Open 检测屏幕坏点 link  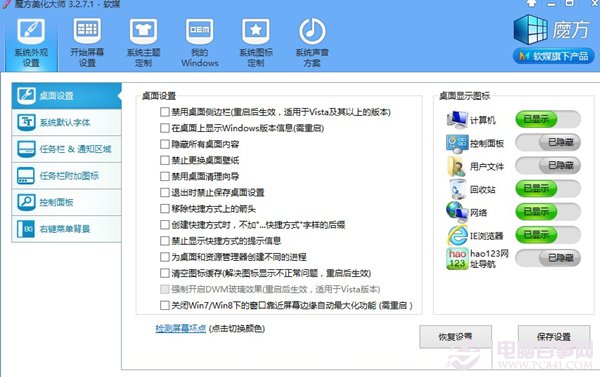tap(181, 328)
